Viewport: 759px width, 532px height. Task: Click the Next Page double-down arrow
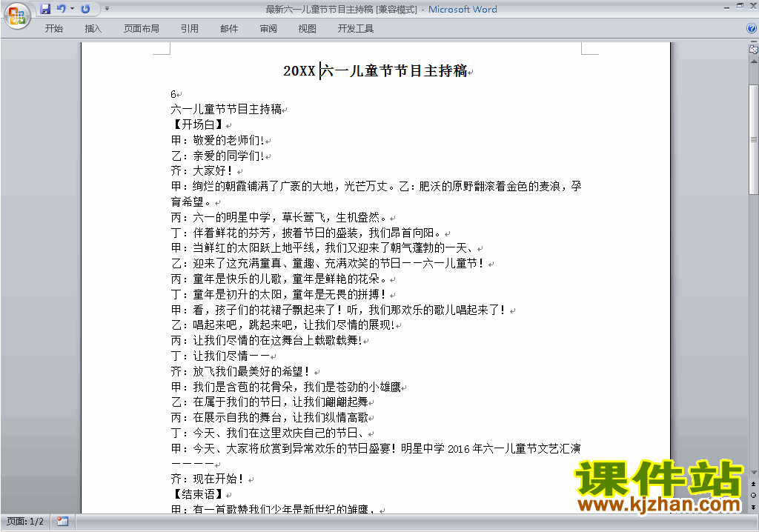coord(754,507)
